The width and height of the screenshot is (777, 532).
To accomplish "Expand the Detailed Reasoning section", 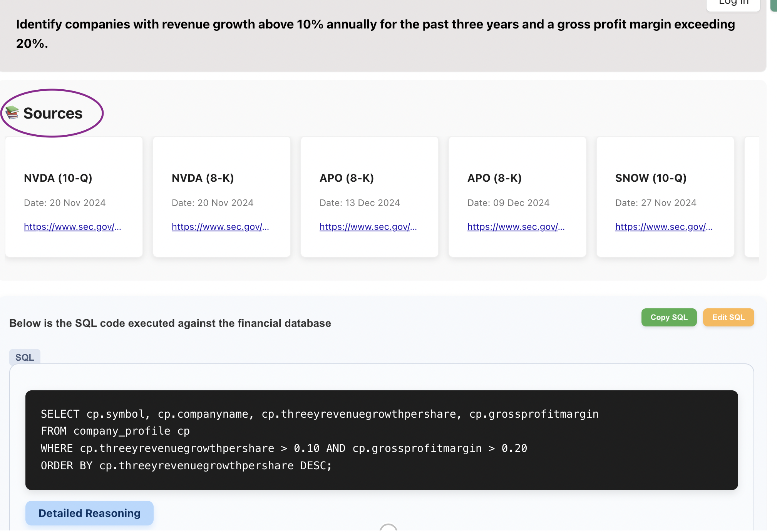I will [x=89, y=513].
